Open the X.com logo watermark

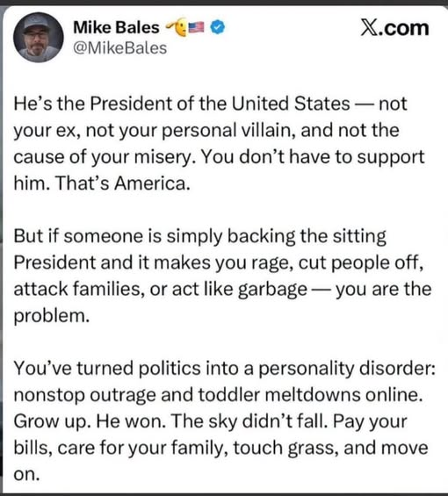pyautogui.click(x=394, y=28)
